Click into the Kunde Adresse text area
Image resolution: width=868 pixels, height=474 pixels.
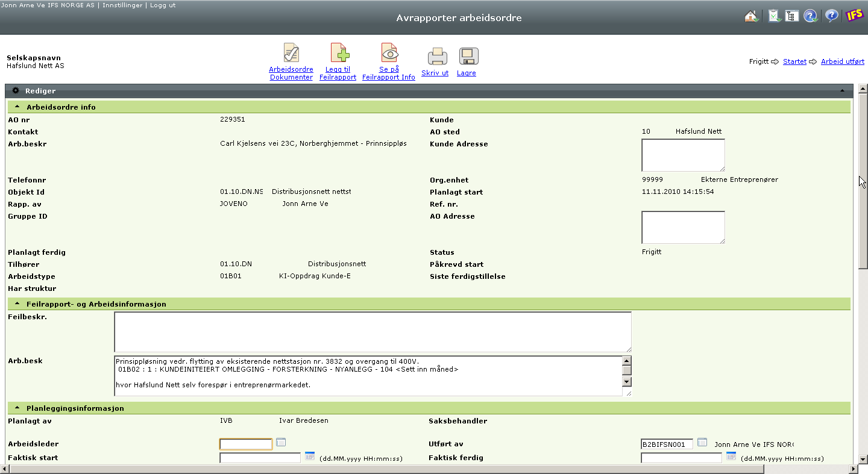[683, 155]
